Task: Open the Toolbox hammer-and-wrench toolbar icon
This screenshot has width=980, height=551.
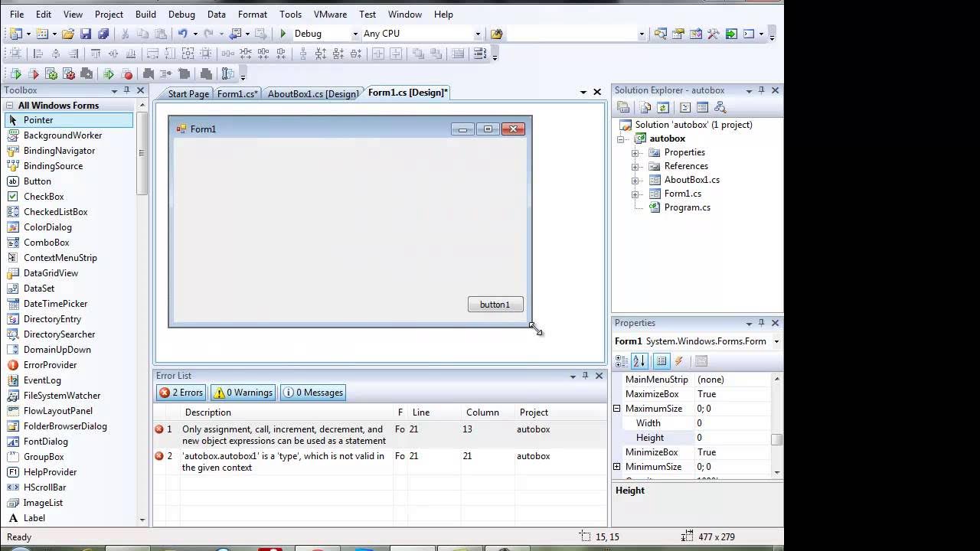Action: [x=714, y=34]
